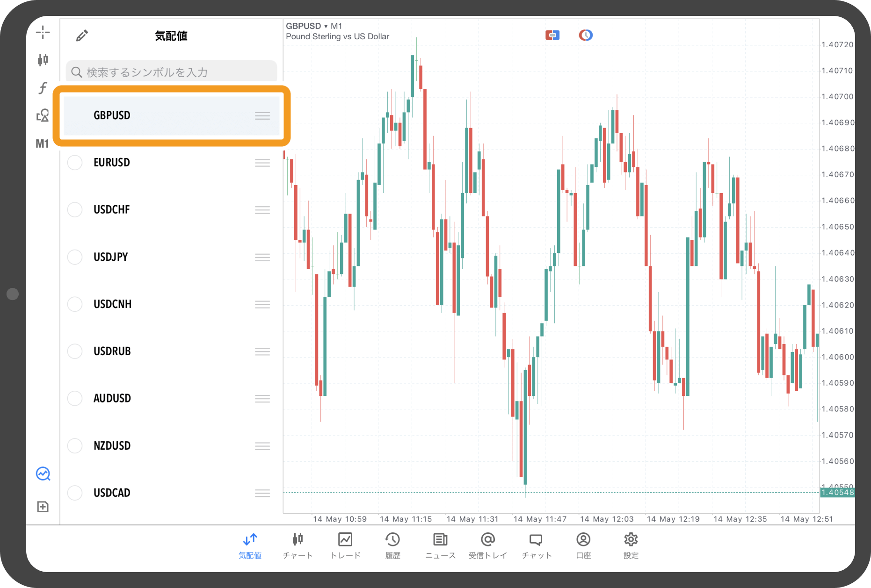Click the magnifier icon in search box
This screenshot has width=871, height=588.
pyautogui.click(x=76, y=72)
